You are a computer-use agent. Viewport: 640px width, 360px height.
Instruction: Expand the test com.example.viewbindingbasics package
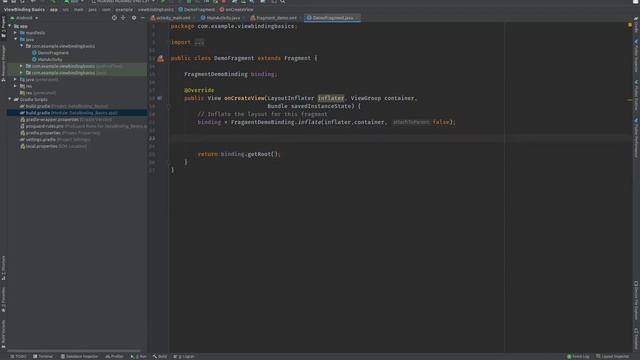coord(22,73)
